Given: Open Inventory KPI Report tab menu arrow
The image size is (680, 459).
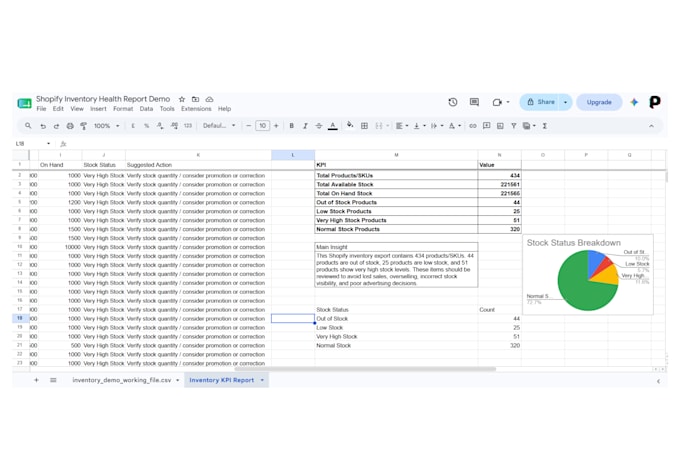Looking at the screenshot, I should 262,380.
